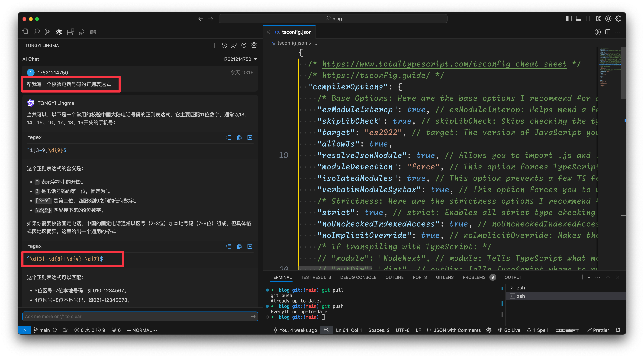Switch to DEBUG CONSOLE tab
Image resolution: width=644 pixels, height=358 pixels.
[358, 277]
